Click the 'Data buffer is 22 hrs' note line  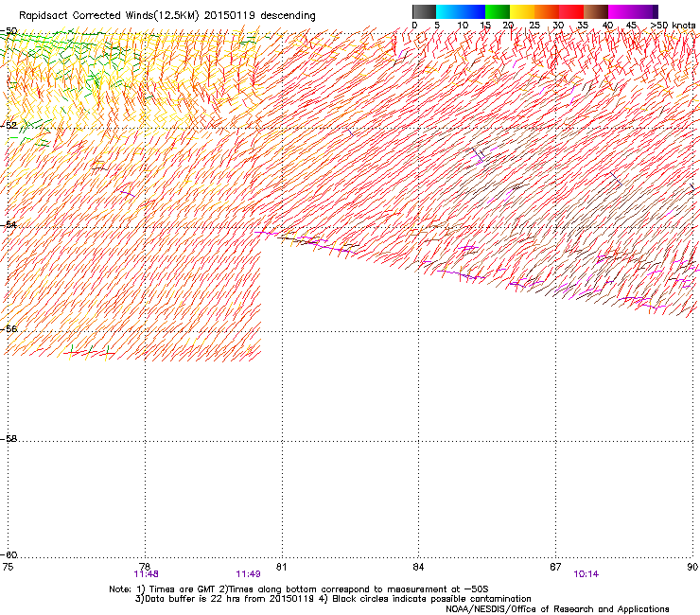[x=333, y=599]
